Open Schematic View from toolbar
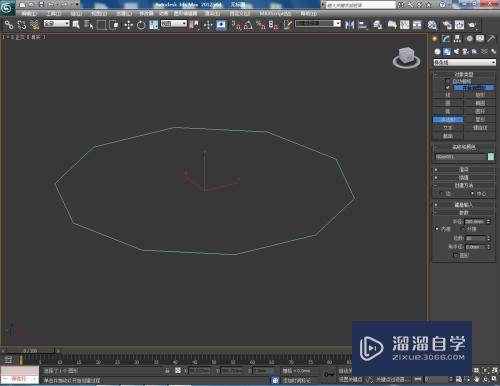500x386 pixels. pyautogui.click(x=417, y=25)
